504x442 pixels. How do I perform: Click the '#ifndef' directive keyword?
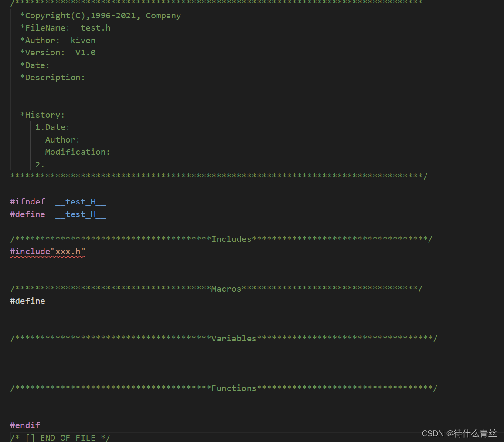[27, 201]
